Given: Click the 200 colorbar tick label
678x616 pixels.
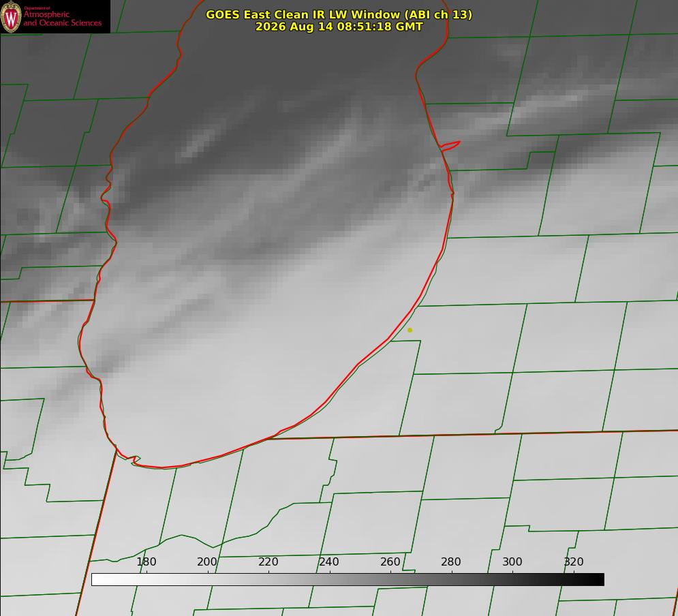Looking at the screenshot, I should (x=206, y=561).
